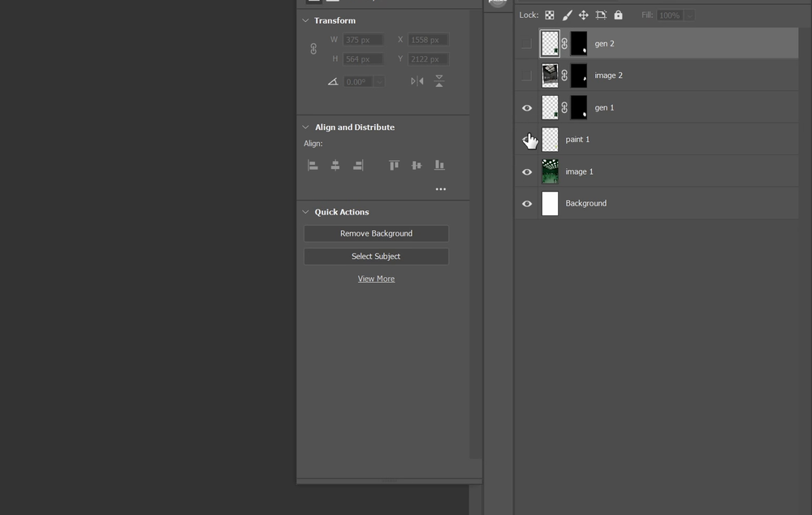This screenshot has width=812, height=515.
Task: Collapse Align and Distribute section
Action: (x=305, y=127)
